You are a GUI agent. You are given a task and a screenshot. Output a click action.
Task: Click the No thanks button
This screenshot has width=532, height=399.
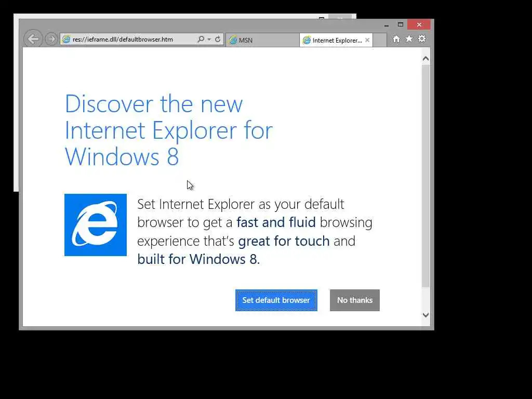[354, 300]
